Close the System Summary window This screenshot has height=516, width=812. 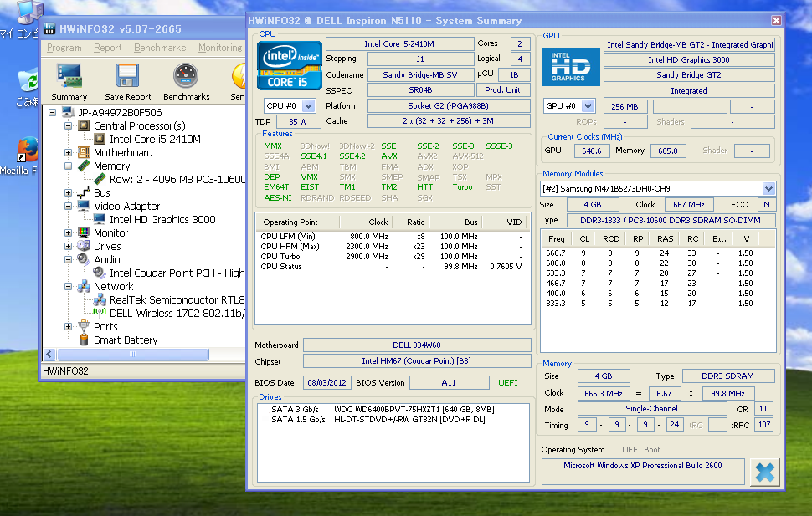(x=776, y=20)
